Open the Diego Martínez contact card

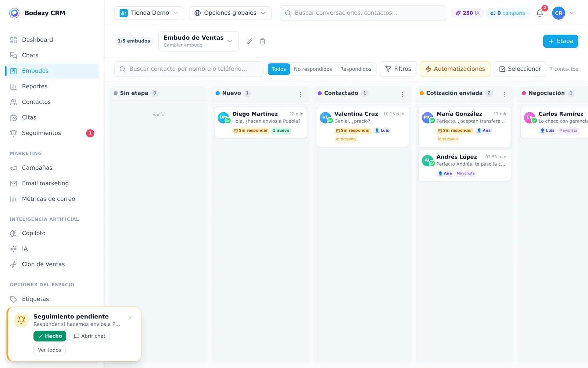click(x=261, y=123)
